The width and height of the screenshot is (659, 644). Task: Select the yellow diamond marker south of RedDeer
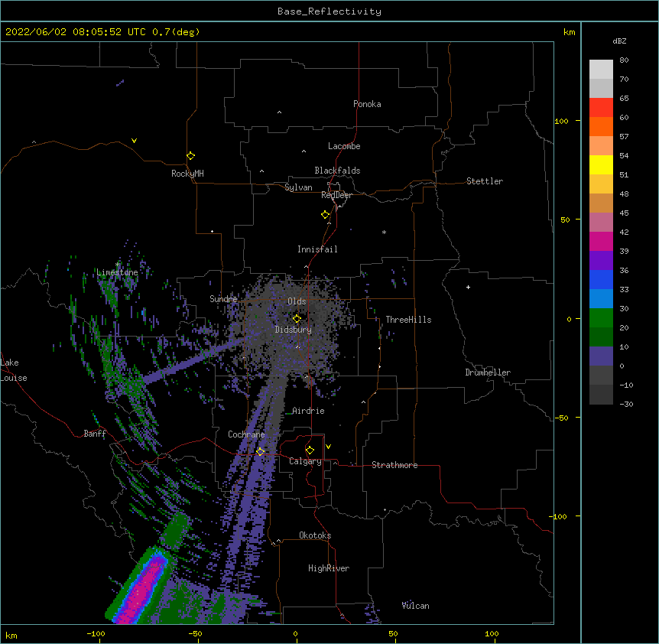pos(326,215)
